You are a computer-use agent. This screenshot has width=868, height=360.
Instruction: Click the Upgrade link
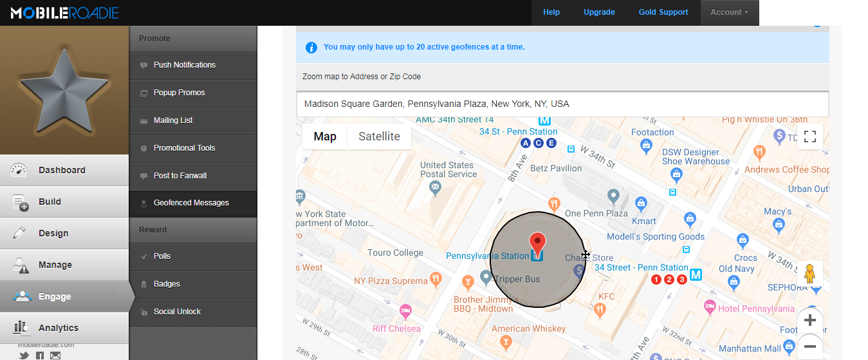[x=599, y=12]
